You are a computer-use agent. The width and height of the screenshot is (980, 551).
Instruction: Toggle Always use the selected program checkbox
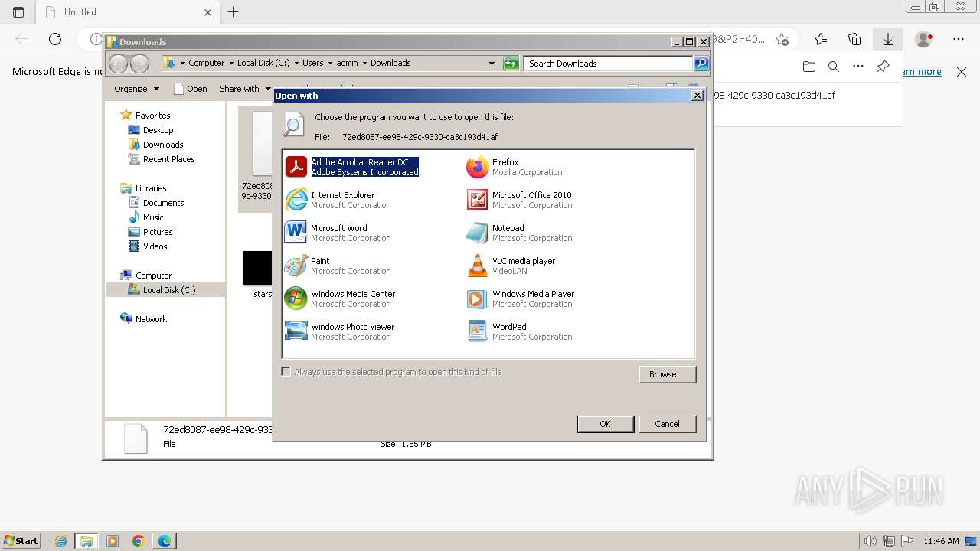pyautogui.click(x=286, y=372)
